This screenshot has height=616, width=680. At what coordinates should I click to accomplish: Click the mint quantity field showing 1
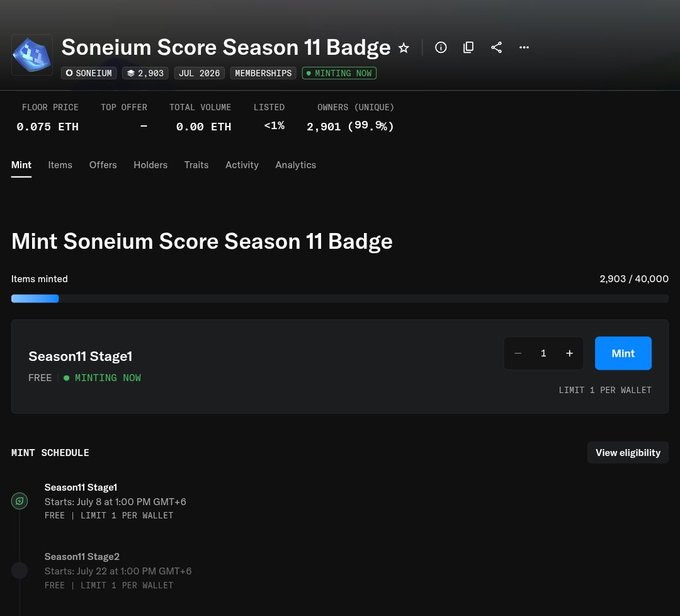coord(543,353)
